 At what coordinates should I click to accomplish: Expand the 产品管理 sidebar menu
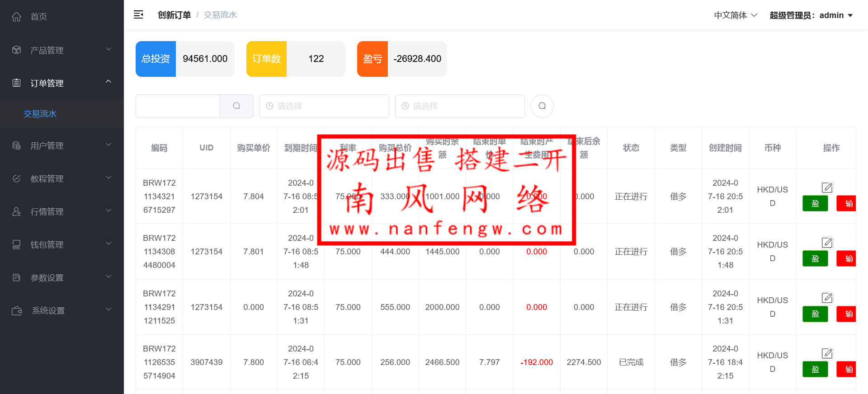(x=61, y=50)
